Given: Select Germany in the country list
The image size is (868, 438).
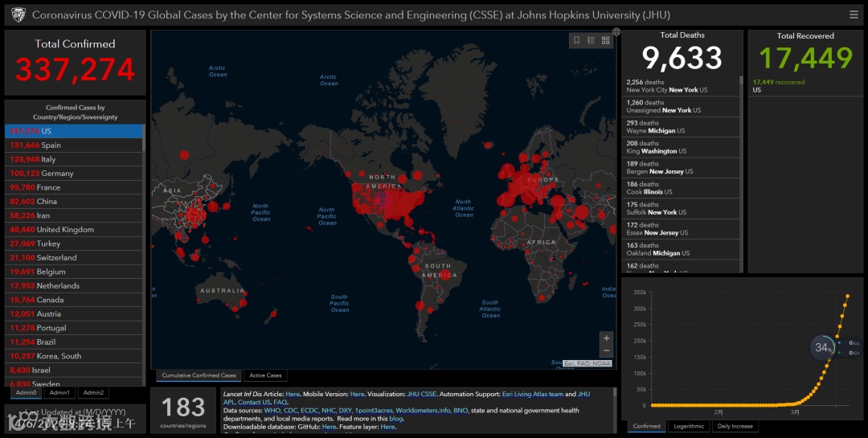Looking at the screenshot, I should coord(74,174).
